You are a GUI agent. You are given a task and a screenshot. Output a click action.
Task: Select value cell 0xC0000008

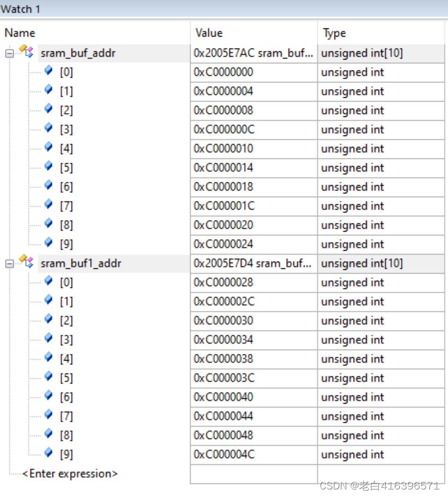coord(254,111)
